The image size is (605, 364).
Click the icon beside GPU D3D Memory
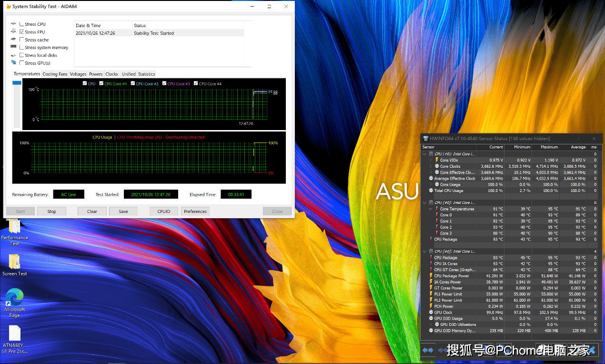click(431, 331)
